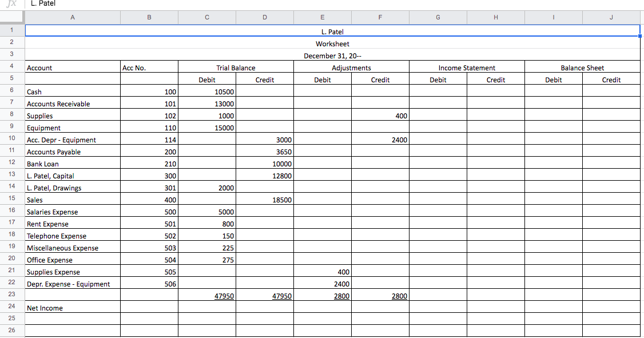Viewport: 644px width, 338px height.
Task: Select the Adjustments header cell
Action: (x=351, y=67)
